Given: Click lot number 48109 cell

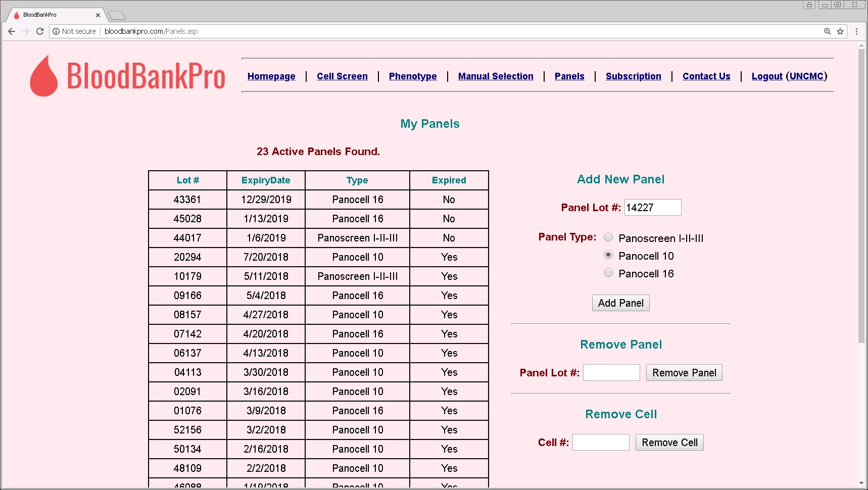Looking at the screenshot, I should 188,468.
